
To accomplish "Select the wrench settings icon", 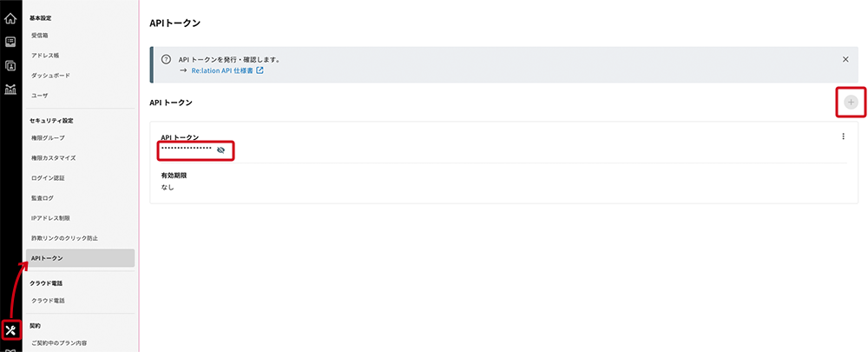I will click(10, 331).
